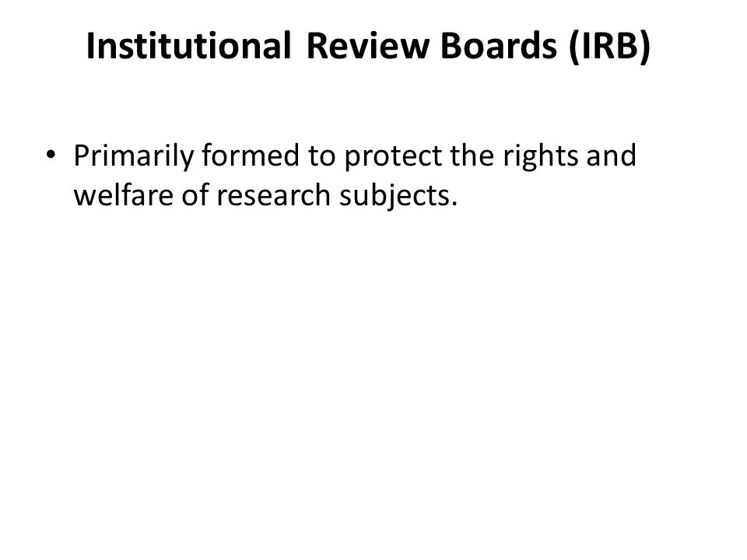Click the word "of" after "welfare"

coord(195,194)
